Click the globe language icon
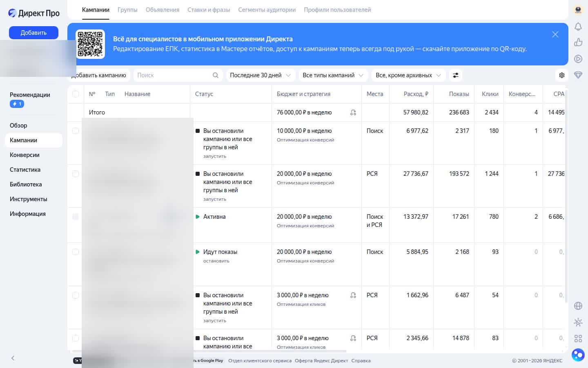 (x=578, y=306)
